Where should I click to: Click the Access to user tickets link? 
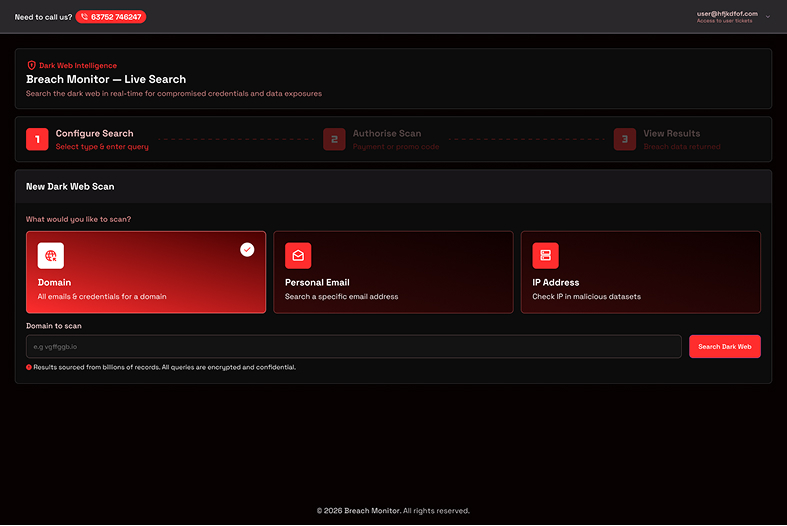pos(724,21)
